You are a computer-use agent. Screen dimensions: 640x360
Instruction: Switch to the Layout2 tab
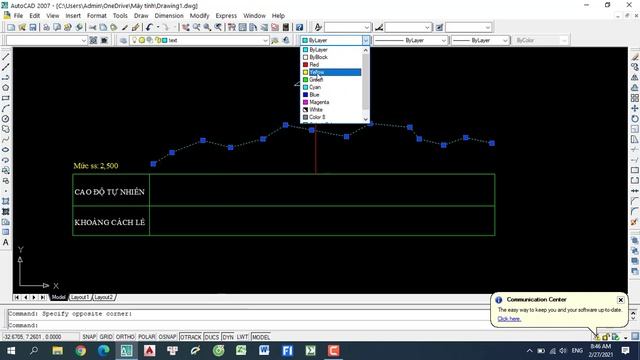(103, 297)
